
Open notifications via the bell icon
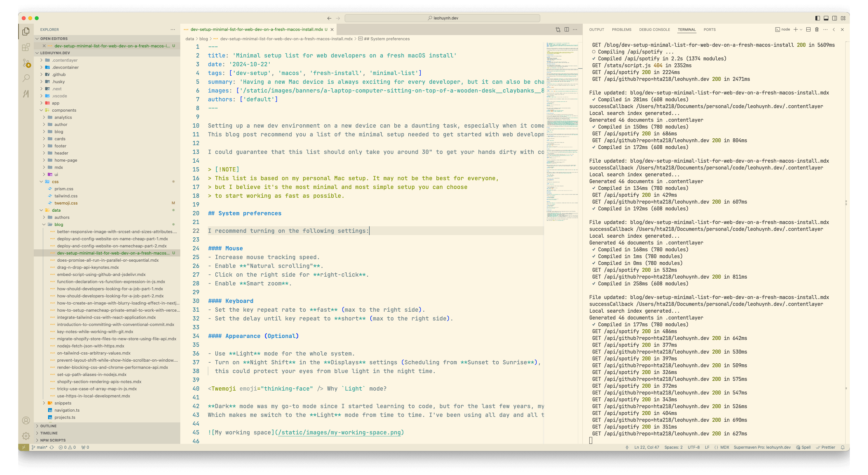pos(843,447)
